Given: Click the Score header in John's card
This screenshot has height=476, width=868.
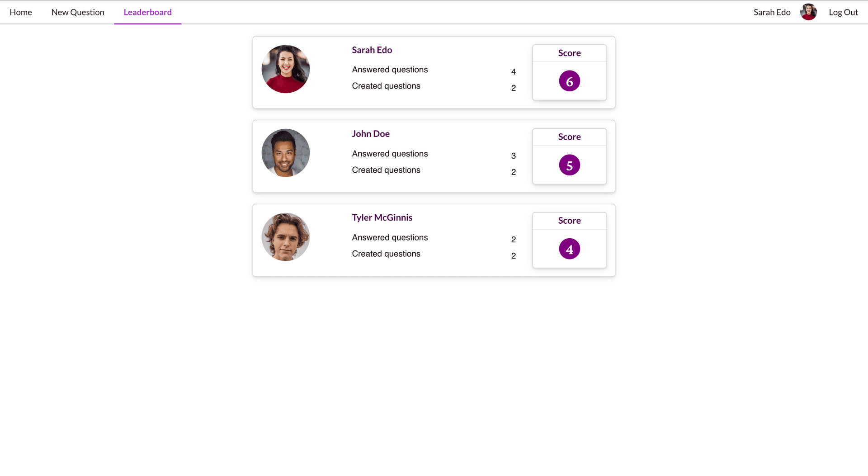Looking at the screenshot, I should 570,137.
